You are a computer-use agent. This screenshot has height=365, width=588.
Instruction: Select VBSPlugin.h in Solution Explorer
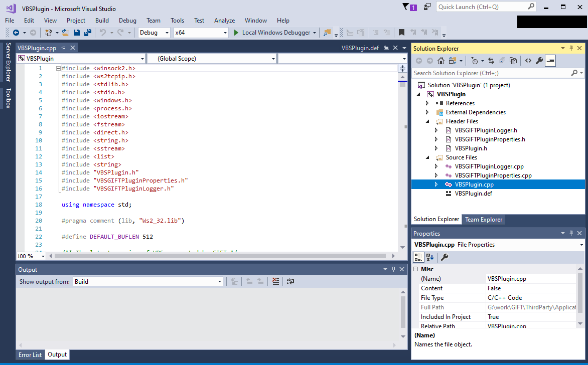pyautogui.click(x=471, y=148)
